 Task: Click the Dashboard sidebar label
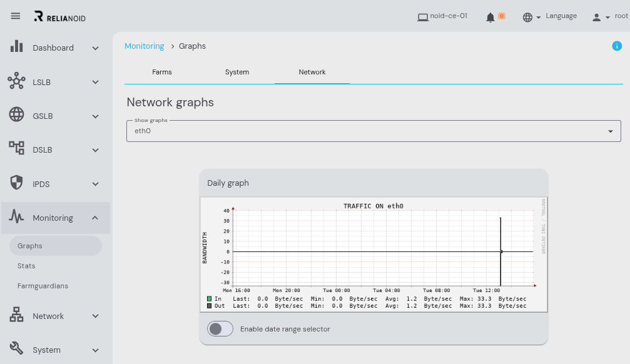tap(53, 48)
